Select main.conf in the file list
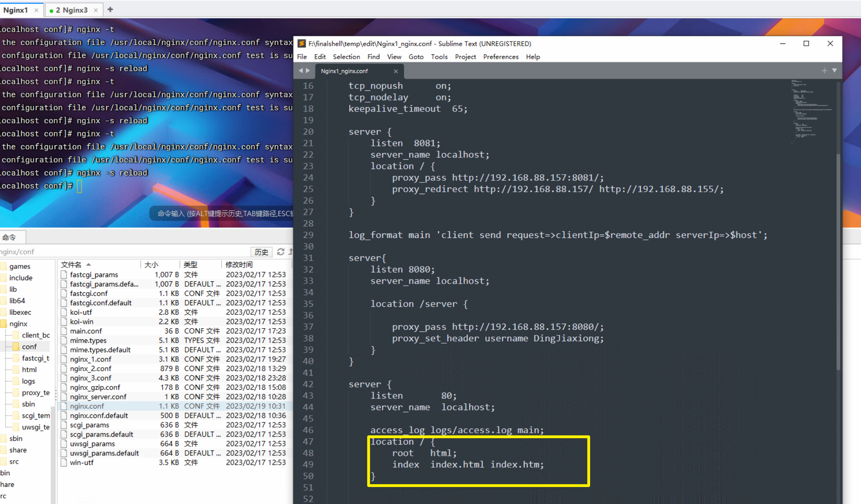The image size is (861, 504). [x=86, y=331]
